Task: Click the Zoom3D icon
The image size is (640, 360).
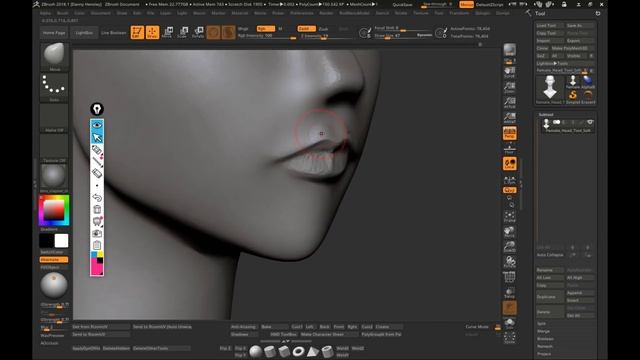Action: click(509, 247)
